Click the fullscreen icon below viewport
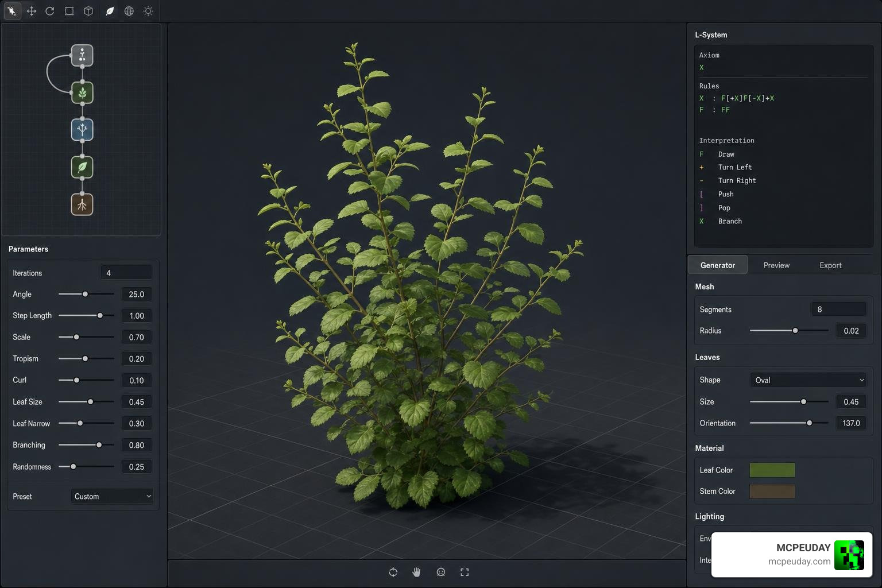882x588 pixels. pyautogui.click(x=465, y=572)
